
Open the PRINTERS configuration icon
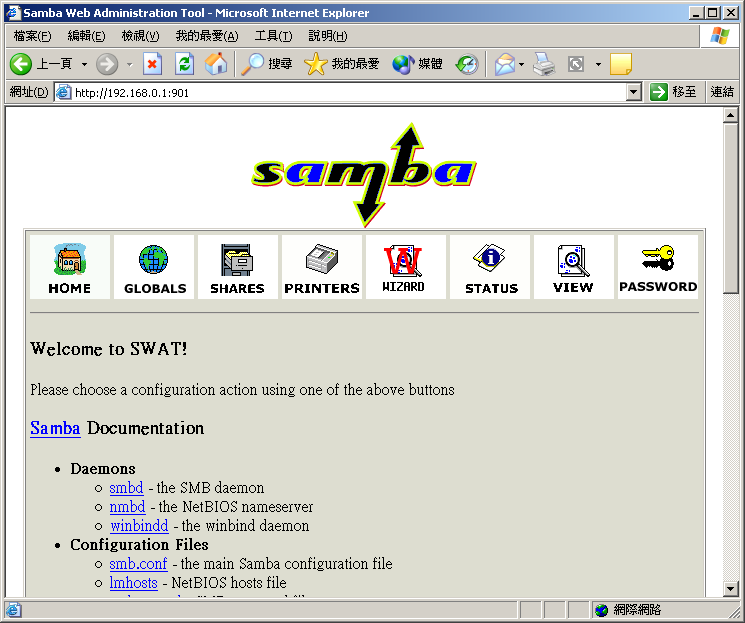click(x=321, y=267)
